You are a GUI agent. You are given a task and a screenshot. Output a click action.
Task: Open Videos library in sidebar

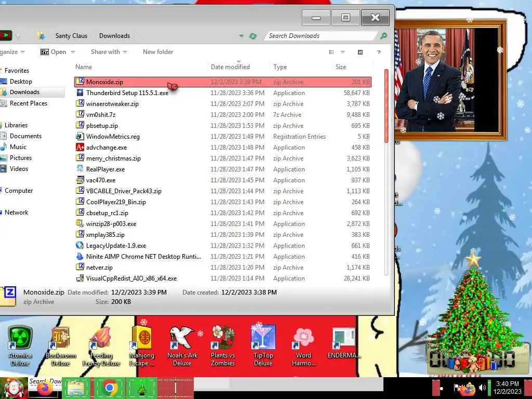pos(19,169)
